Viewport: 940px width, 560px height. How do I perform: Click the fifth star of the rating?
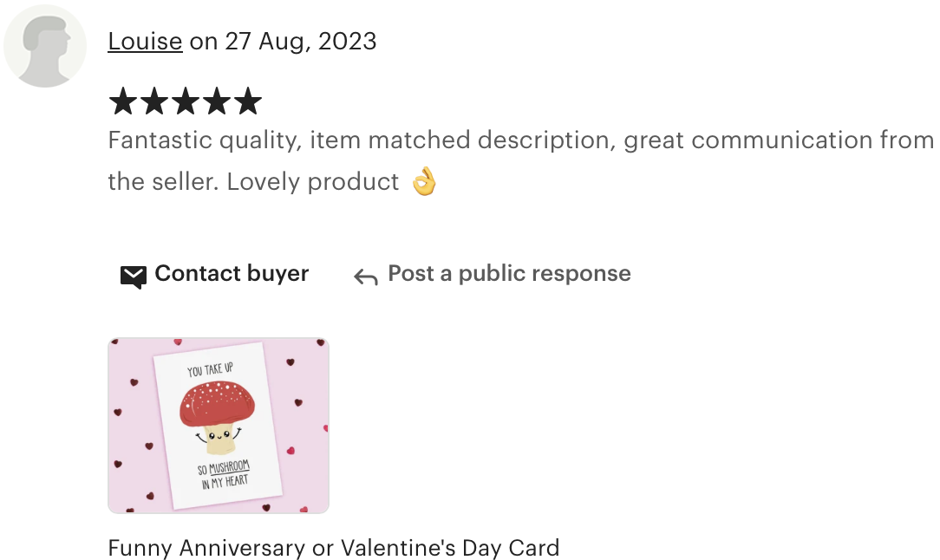coord(248,101)
